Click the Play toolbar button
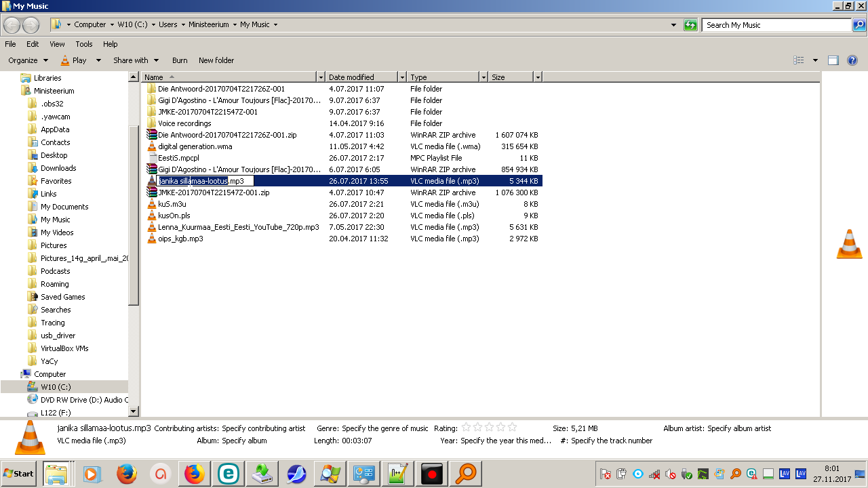868x488 pixels. coord(74,60)
